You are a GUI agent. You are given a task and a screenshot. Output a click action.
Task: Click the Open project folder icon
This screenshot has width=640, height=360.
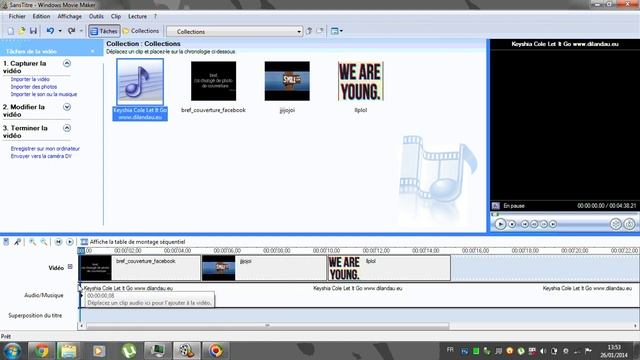(22, 31)
